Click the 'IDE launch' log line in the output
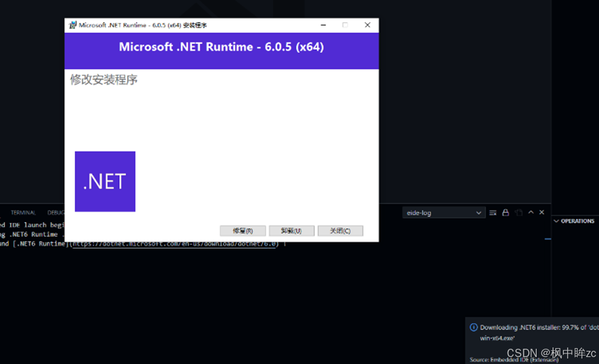The height and width of the screenshot is (364, 599). (32, 225)
